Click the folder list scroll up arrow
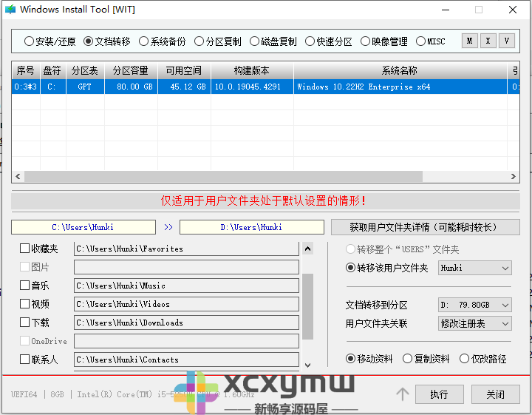 point(307,249)
